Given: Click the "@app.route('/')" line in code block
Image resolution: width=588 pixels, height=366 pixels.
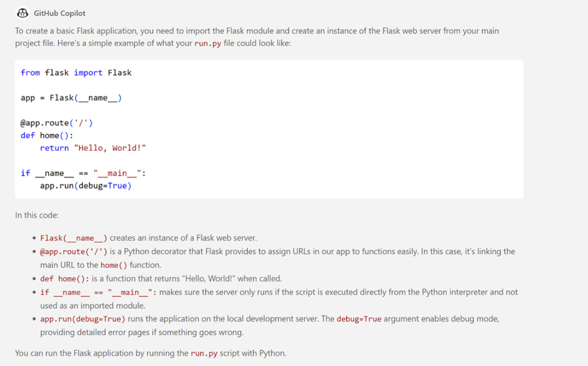Looking at the screenshot, I should tap(57, 123).
